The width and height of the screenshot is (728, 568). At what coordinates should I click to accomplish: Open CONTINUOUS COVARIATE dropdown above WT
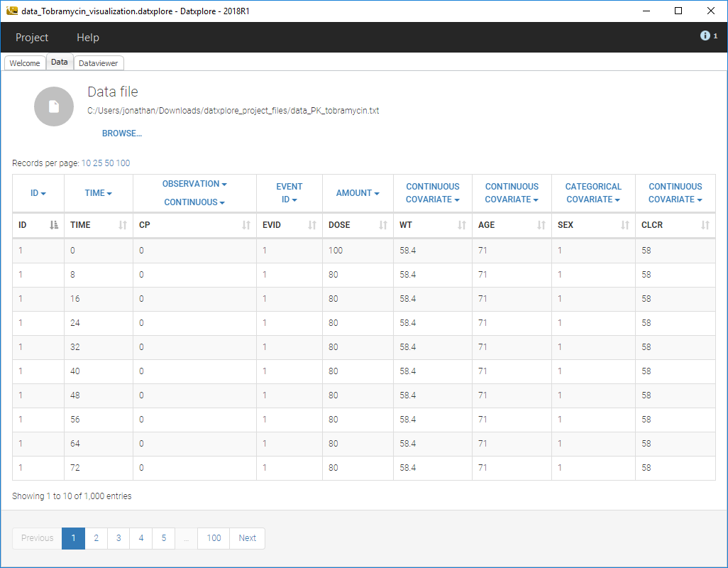point(433,192)
